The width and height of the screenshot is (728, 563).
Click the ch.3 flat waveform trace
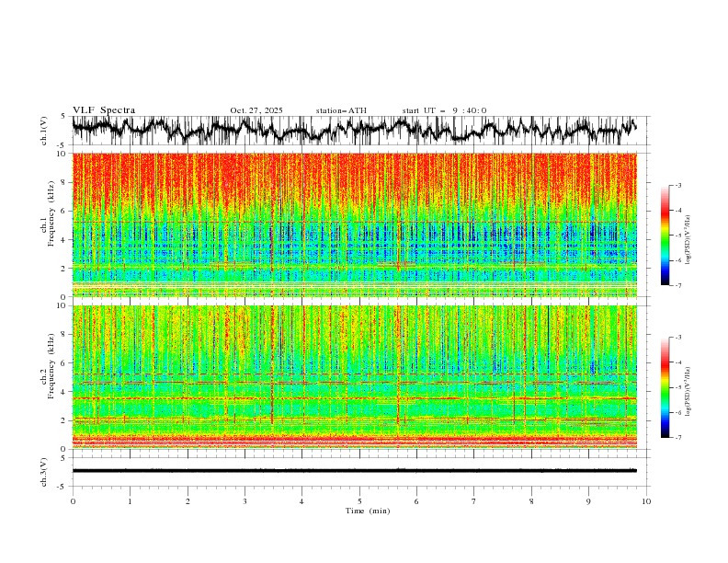coord(354,471)
